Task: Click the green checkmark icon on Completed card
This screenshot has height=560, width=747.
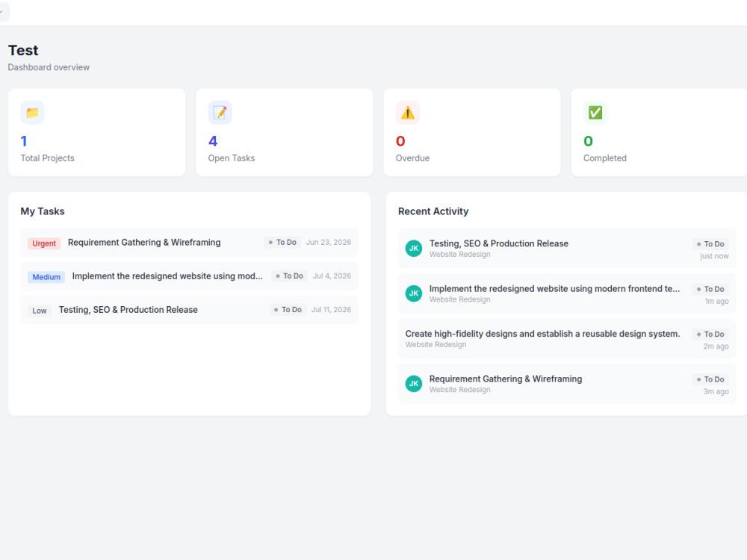Action: [x=595, y=113]
